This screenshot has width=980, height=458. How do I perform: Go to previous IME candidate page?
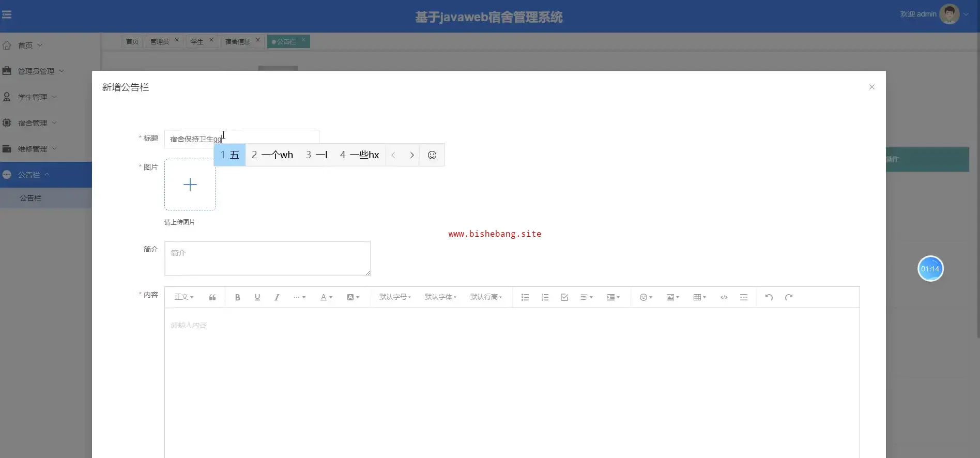tap(393, 155)
